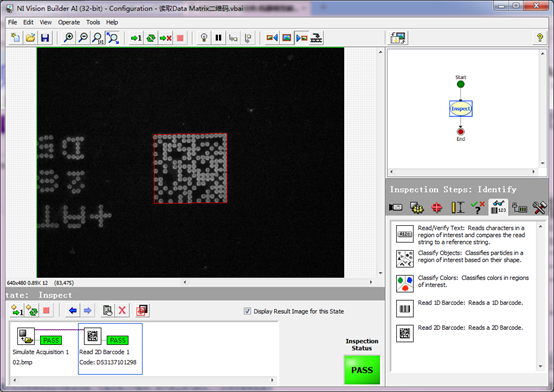Click down arrow of steps list scrollbar
The image size is (554, 392).
[540, 366]
